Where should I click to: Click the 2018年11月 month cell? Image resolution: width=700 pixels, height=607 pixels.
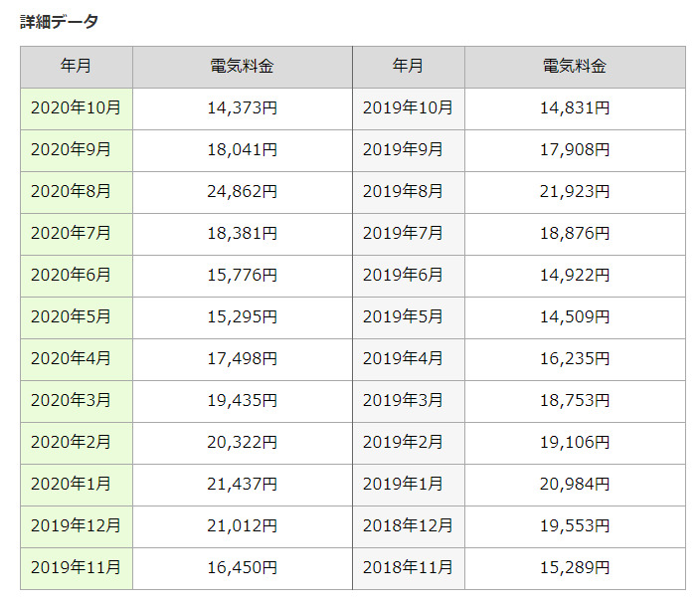coord(408,567)
